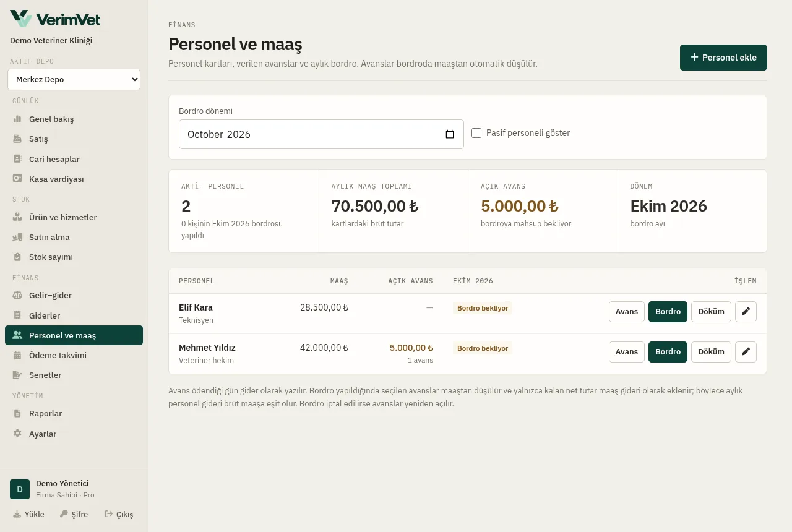Click the Gelir–gider balance scale icon
792x532 pixels.
[17, 295]
